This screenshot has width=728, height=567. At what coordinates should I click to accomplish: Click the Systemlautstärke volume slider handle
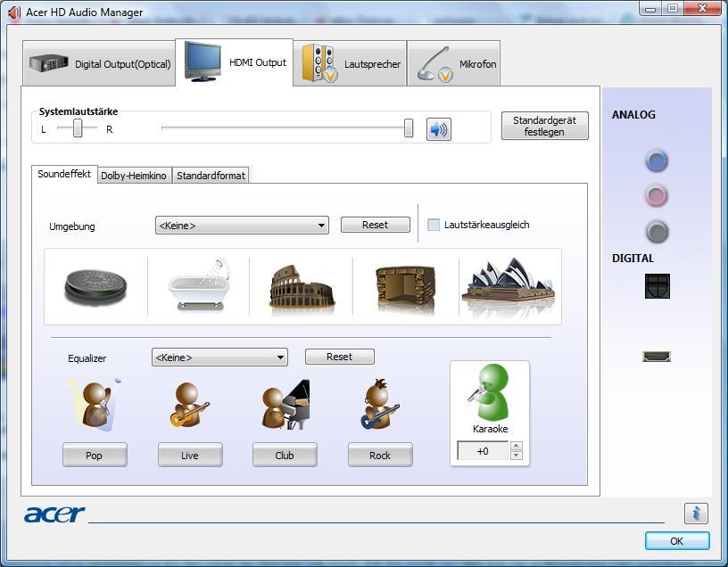tap(409, 128)
